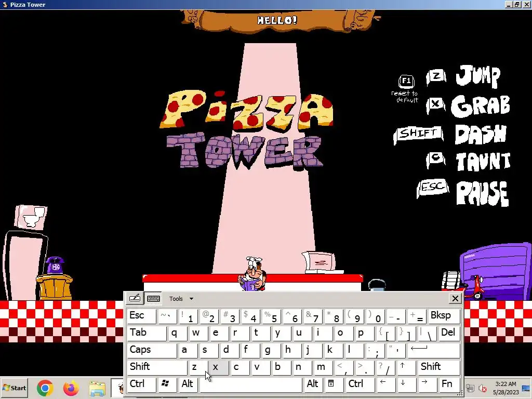Click the toilet picture on the wall
Screen dimensions: 532x399
pyautogui.click(x=31, y=217)
